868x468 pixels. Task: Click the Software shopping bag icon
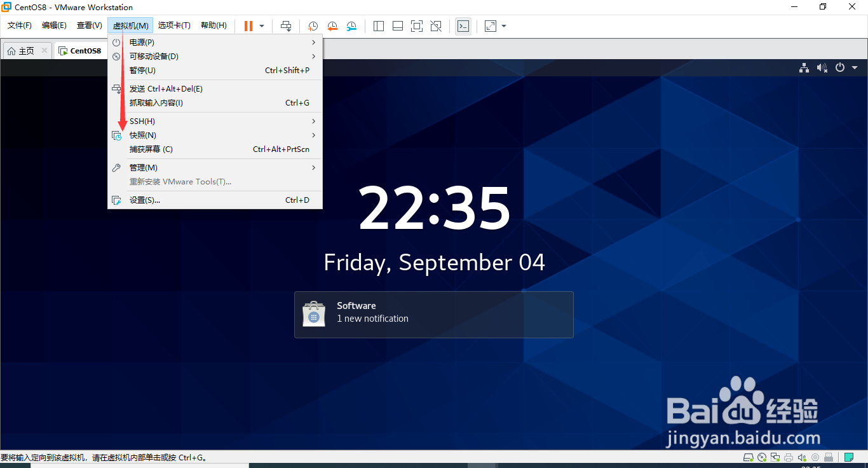314,314
